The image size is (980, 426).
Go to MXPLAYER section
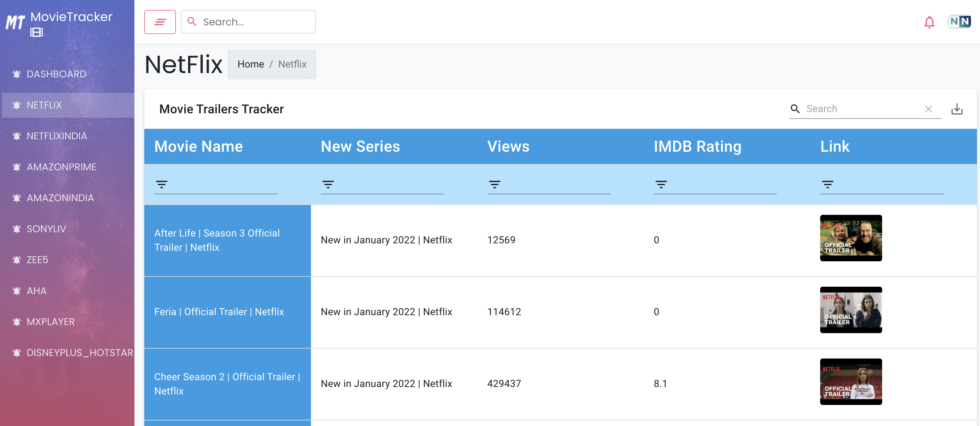coord(68,322)
